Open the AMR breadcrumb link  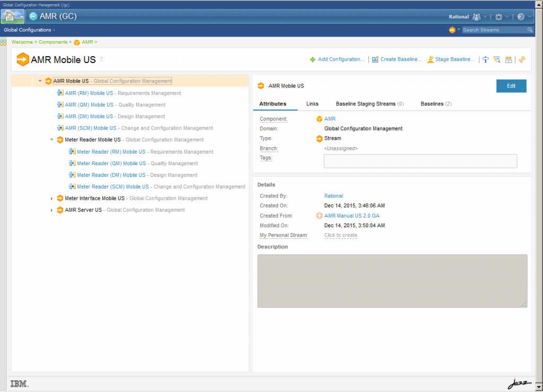click(x=87, y=42)
